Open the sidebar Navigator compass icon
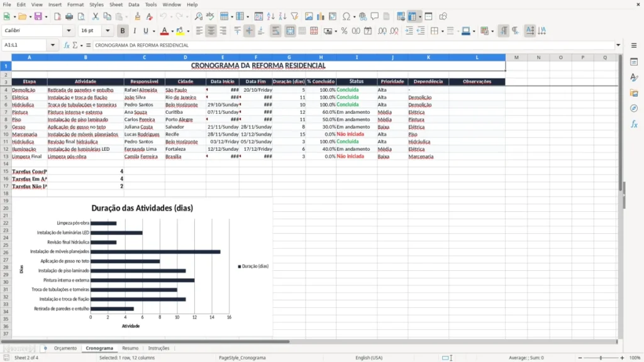 pyautogui.click(x=634, y=108)
